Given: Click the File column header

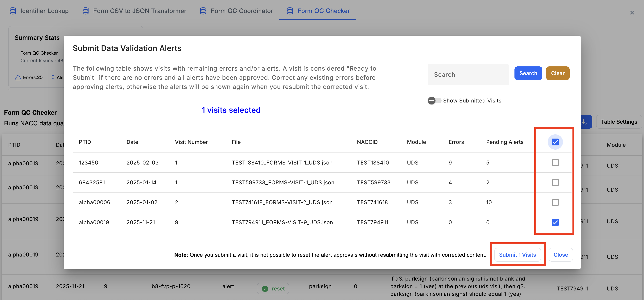Looking at the screenshot, I should (236, 142).
